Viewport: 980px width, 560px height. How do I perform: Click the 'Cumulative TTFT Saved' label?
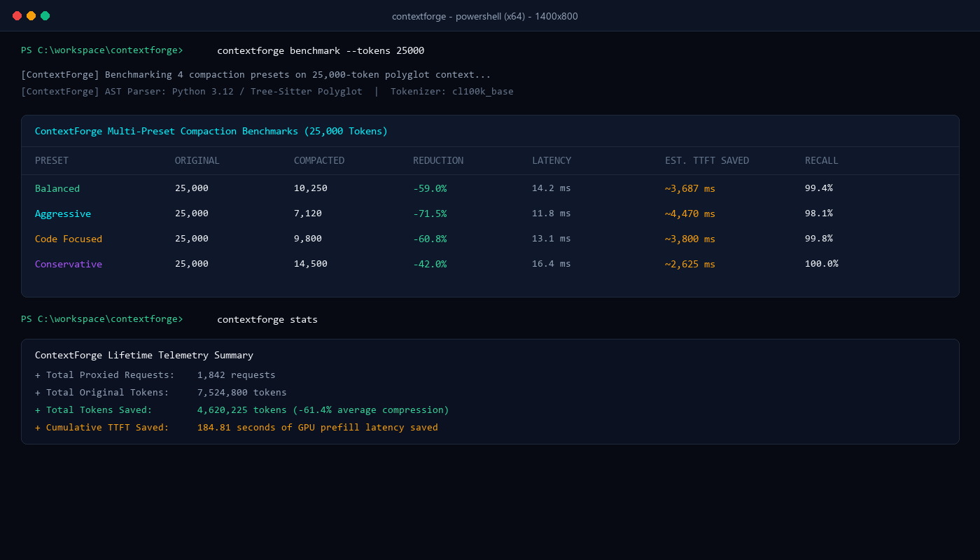point(102,428)
